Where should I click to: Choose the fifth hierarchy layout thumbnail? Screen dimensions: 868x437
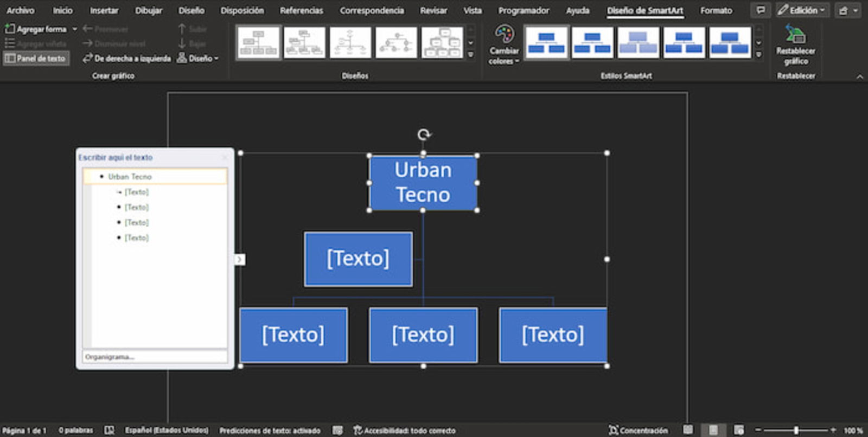[442, 42]
